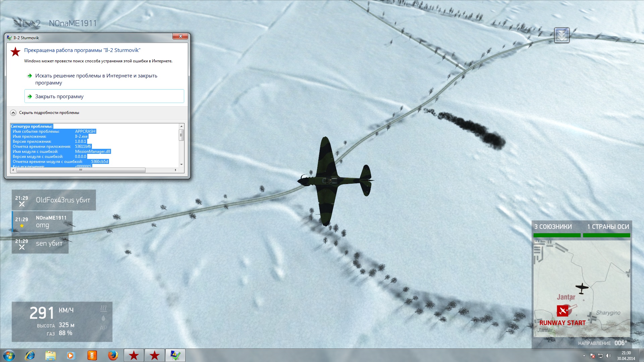644x362 pixels.
Task: Click the double-chevron panel toggle icon in game
Action: [562, 35]
